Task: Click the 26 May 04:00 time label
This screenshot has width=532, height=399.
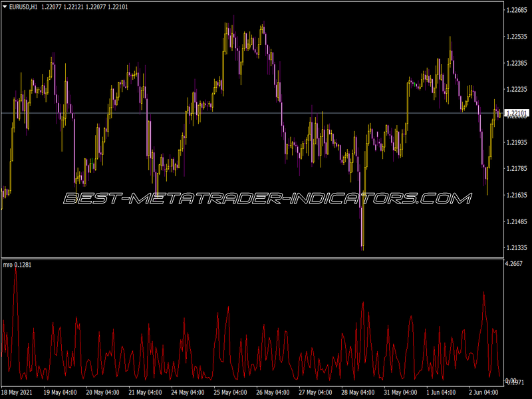Action: pos(273,392)
